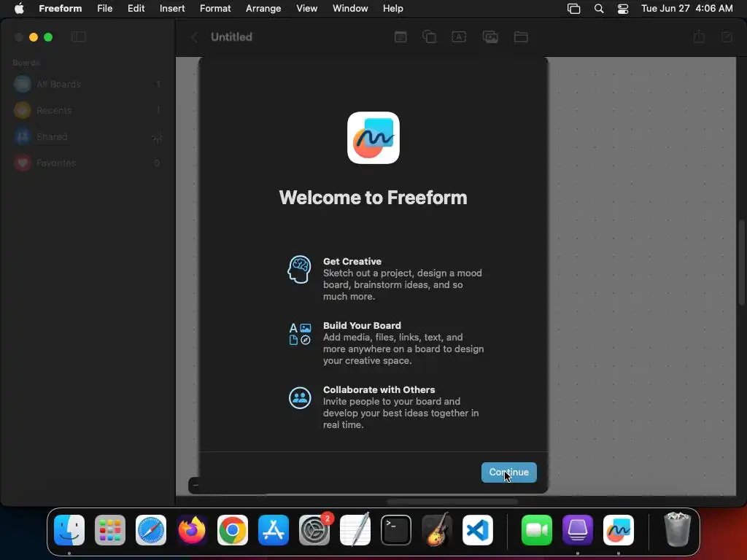Image resolution: width=747 pixels, height=560 pixels.
Task: Open the Window menu
Action: coord(350,9)
